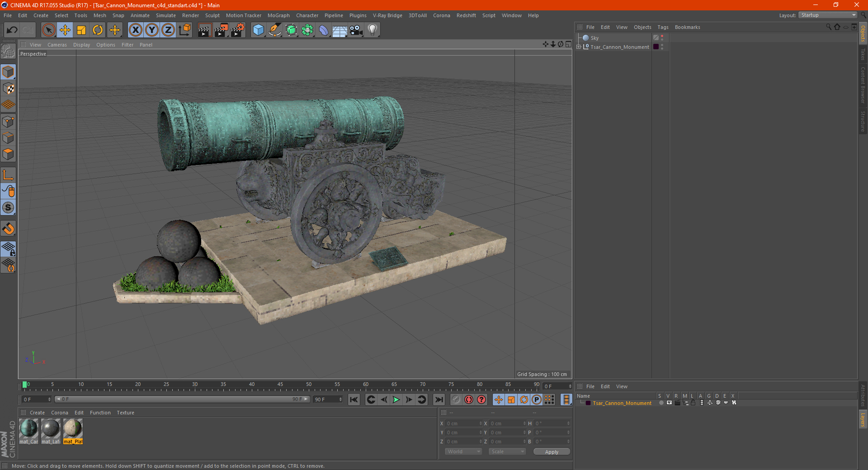Click the Apply button
The height and width of the screenshot is (470, 868).
(551, 451)
